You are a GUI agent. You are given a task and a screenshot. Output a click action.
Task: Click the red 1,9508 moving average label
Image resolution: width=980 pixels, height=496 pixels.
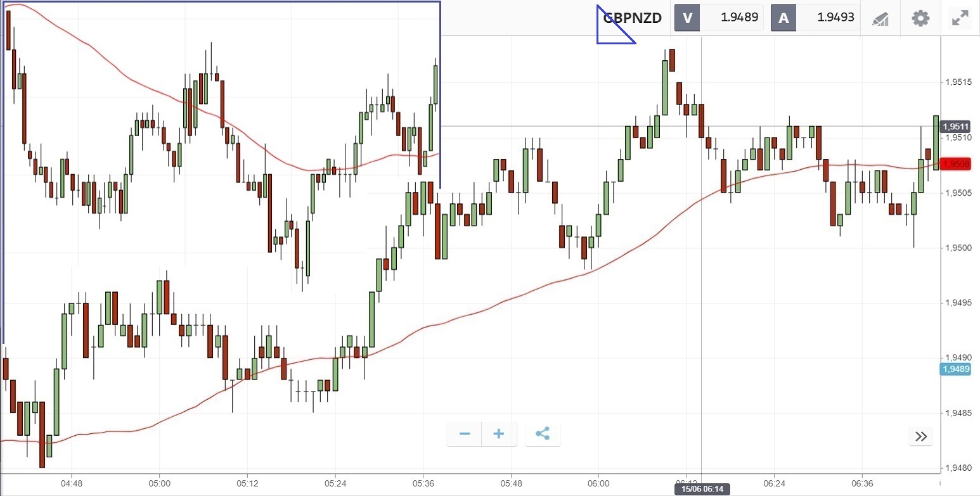(956, 164)
